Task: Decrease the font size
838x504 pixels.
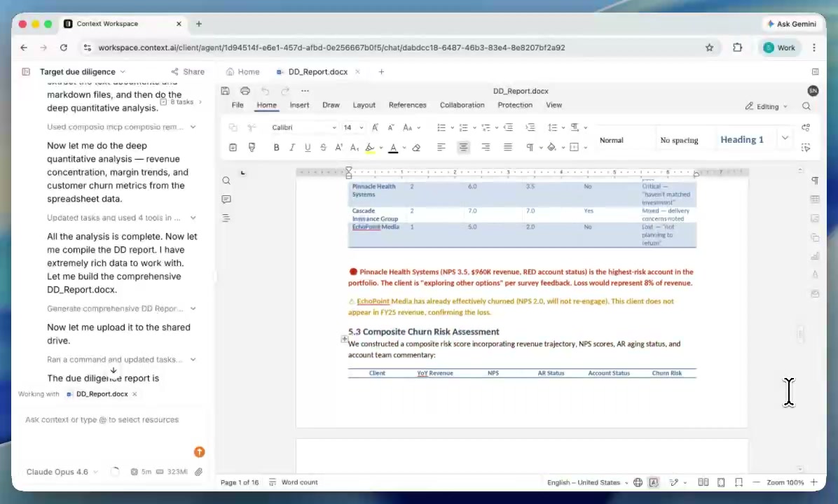Action: pos(391,127)
